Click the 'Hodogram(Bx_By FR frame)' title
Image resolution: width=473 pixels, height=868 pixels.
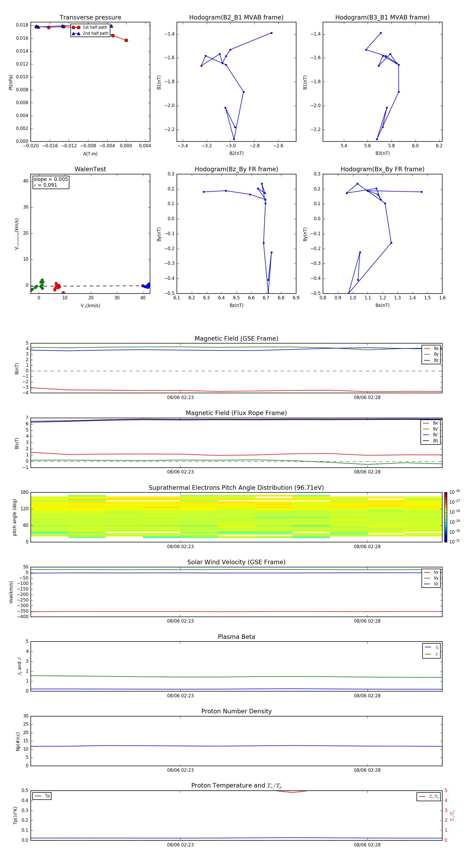[382, 169]
